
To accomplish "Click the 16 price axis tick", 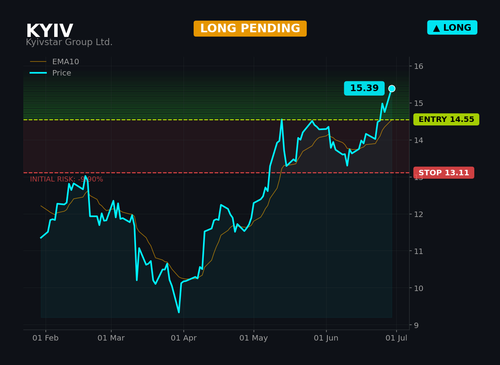I will 419,66.
